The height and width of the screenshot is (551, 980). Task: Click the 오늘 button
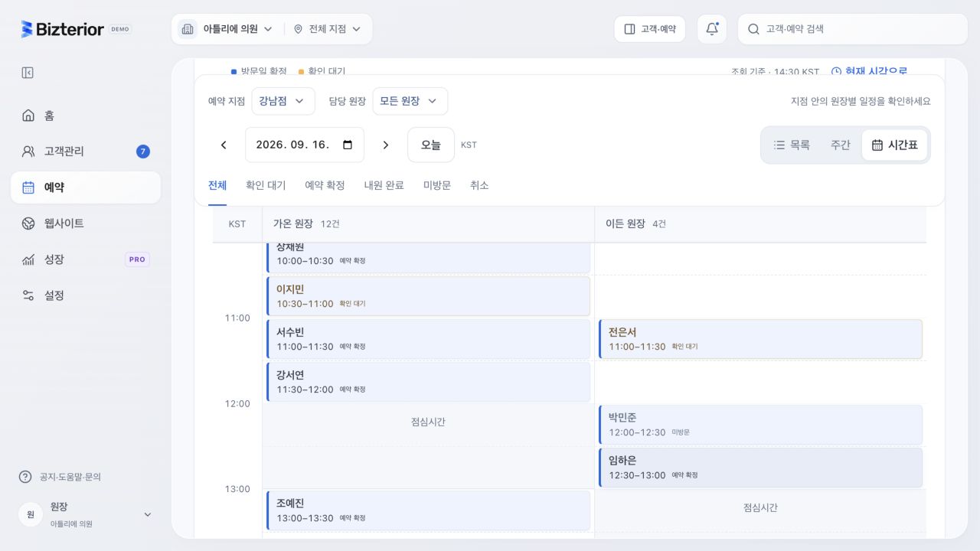pyautogui.click(x=431, y=145)
